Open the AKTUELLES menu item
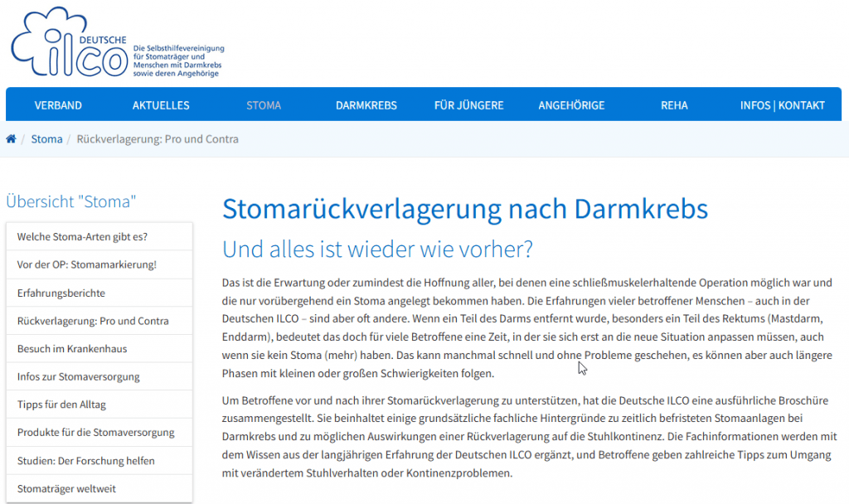The image size is (849, 504). (x=161, y=105)
